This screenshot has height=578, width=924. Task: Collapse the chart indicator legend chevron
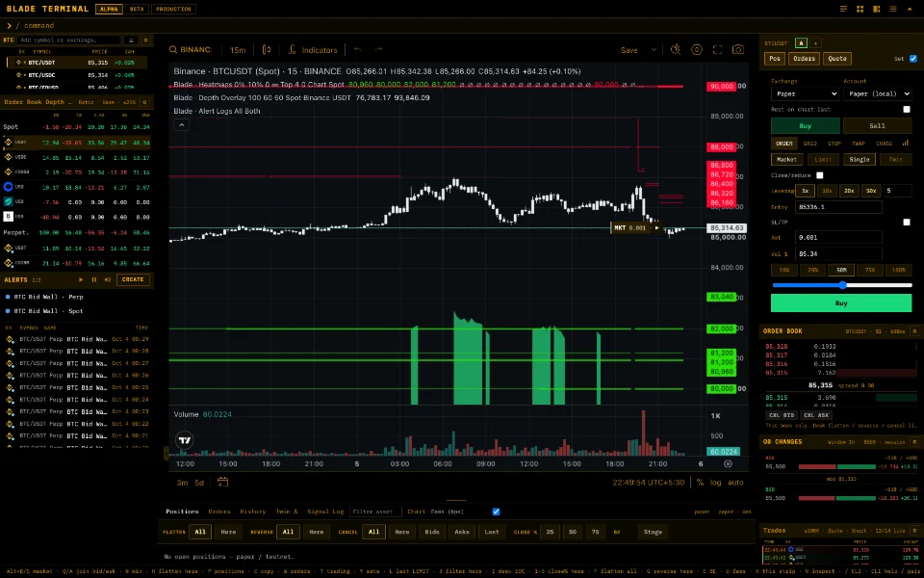point(182,124)
